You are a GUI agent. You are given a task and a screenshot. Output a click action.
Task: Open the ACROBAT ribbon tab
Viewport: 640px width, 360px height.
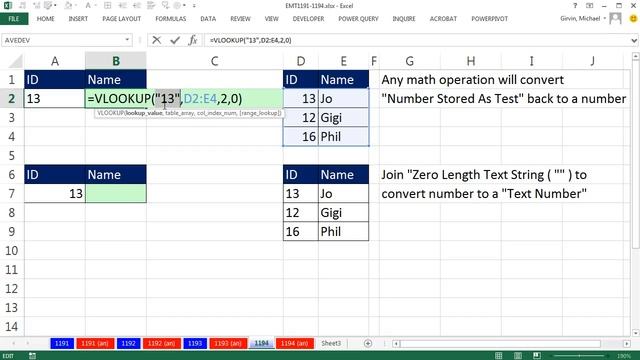(443, 19)
